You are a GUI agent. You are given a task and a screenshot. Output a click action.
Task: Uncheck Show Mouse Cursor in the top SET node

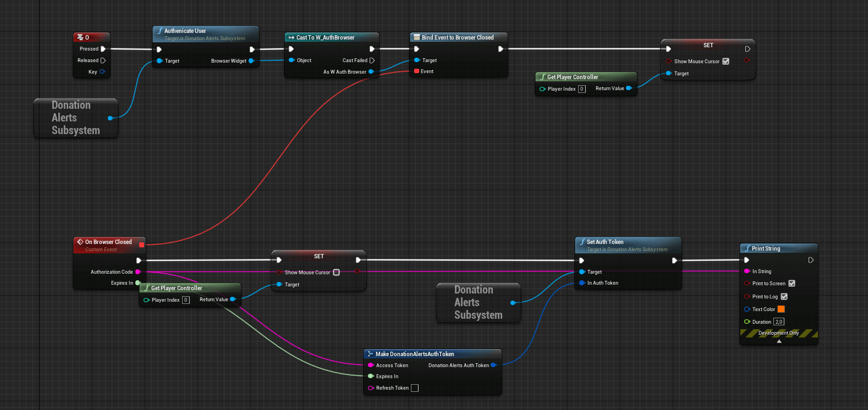pos(726,62)
